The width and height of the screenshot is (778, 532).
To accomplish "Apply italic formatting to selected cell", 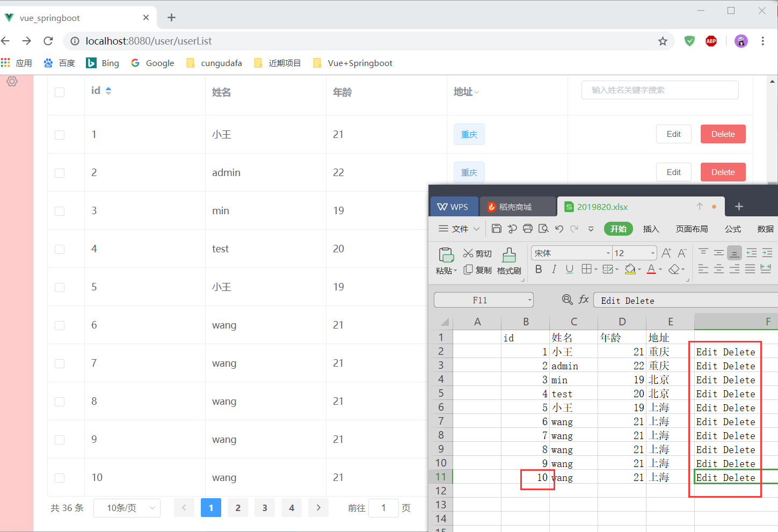I will click(554, 269).
